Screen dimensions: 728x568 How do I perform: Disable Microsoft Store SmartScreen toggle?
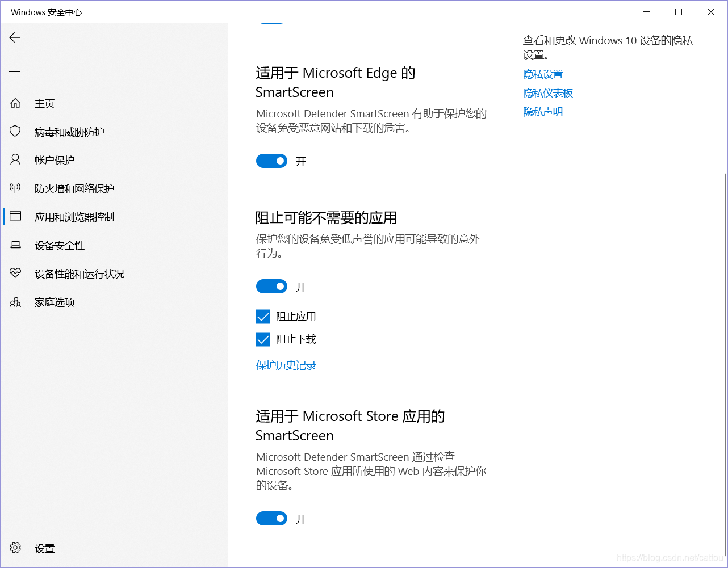tap(271, 518)
